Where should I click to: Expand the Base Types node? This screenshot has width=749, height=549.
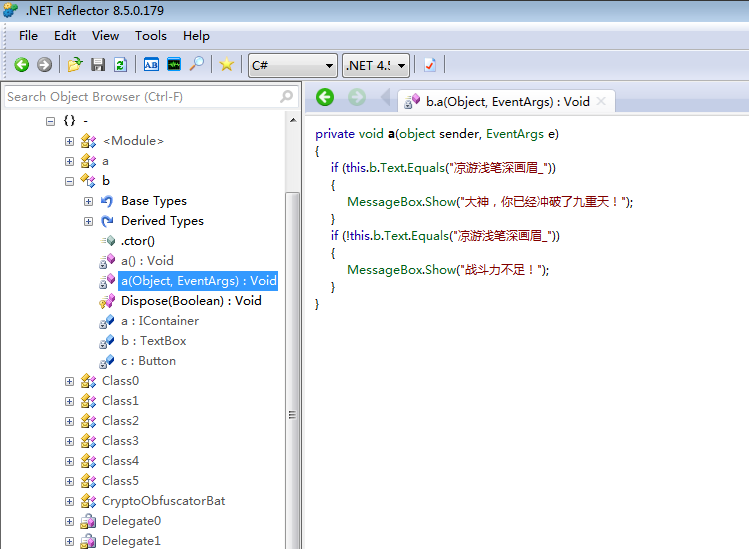[89, 201]
